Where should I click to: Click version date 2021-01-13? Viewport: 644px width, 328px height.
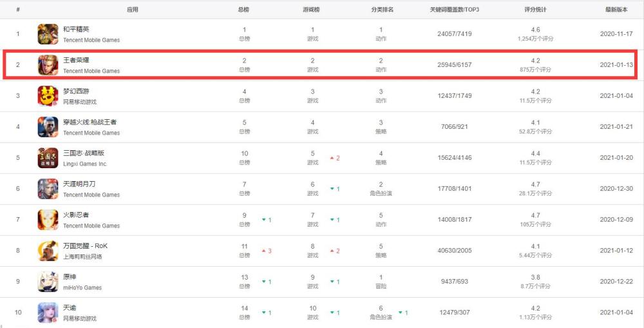(616, 65)
